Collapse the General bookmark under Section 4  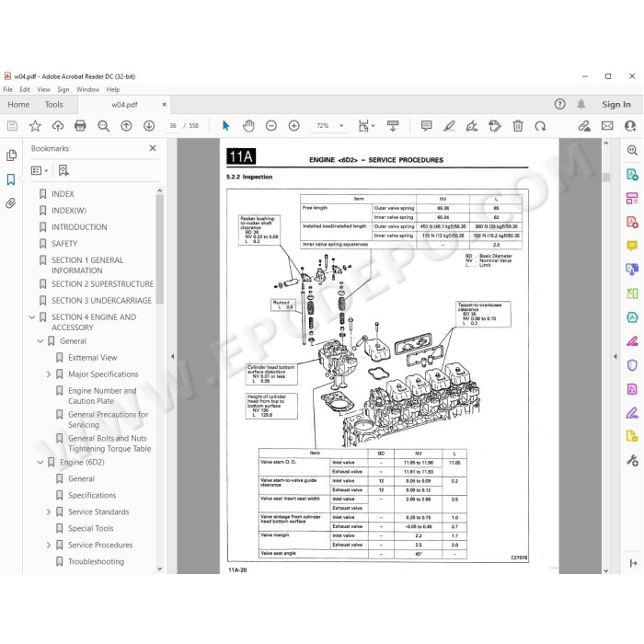coord(40,341)
